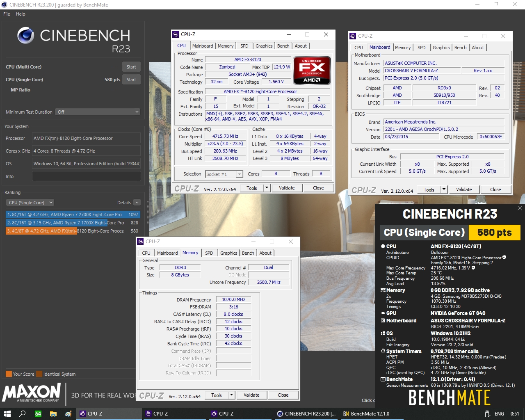This screenshot has width=525, height=420.
Task: Open the green 64 taskbar app icon
Action: [x=38, y=414]
